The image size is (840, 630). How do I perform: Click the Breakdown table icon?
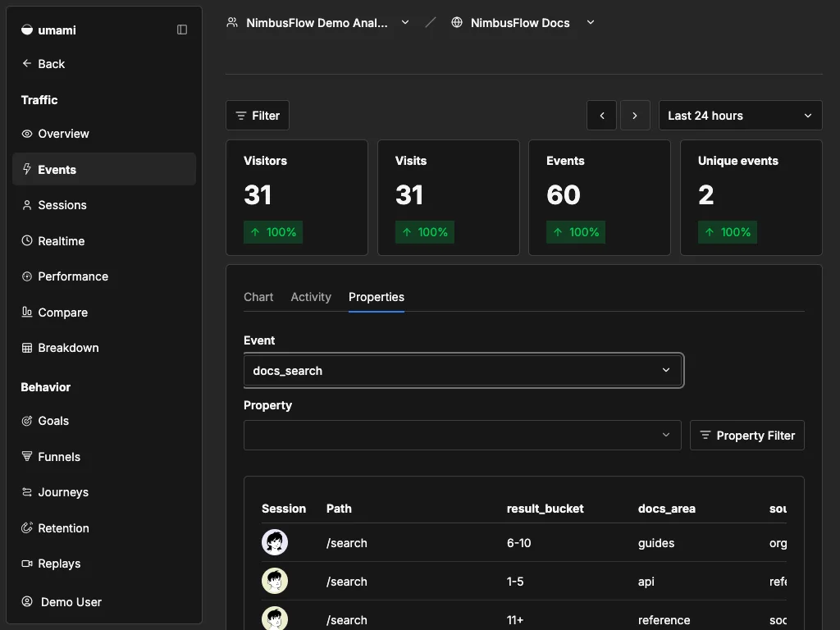tap(27, 348)
